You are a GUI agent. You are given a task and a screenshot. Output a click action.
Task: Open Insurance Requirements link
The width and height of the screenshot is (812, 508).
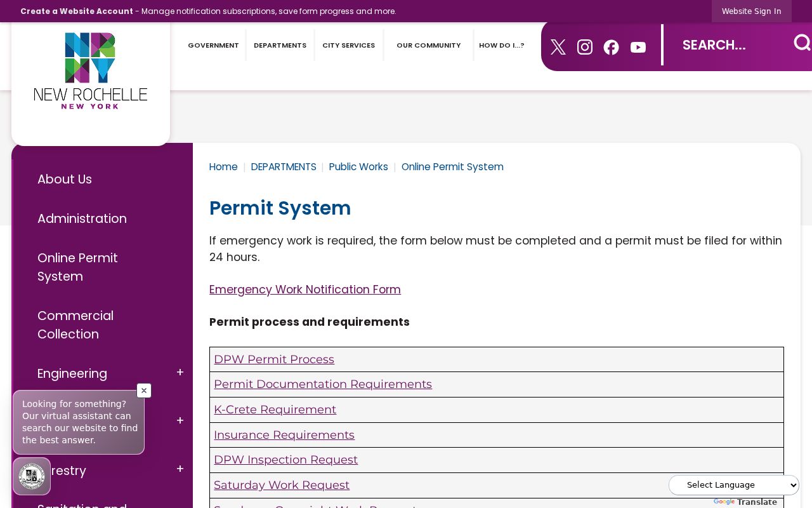click(x=284, y=435)
